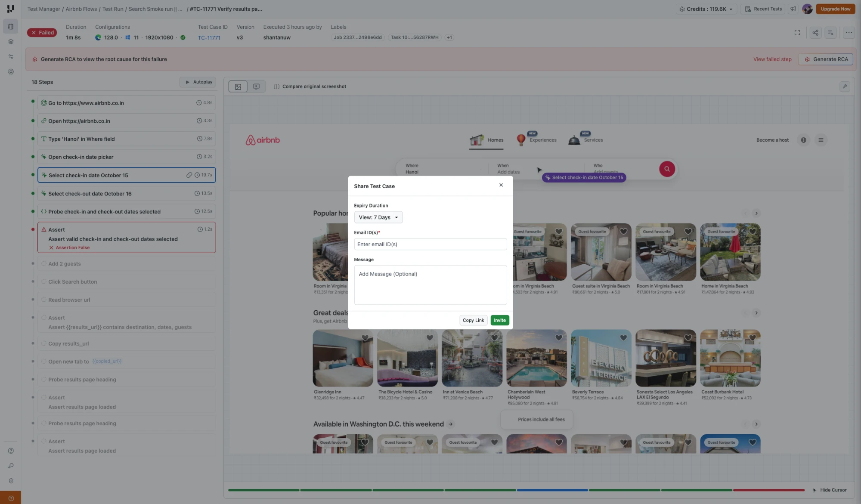Open the settings cog sidebar icon
This screenshot has height=504, width=861.
pos(11,72)
